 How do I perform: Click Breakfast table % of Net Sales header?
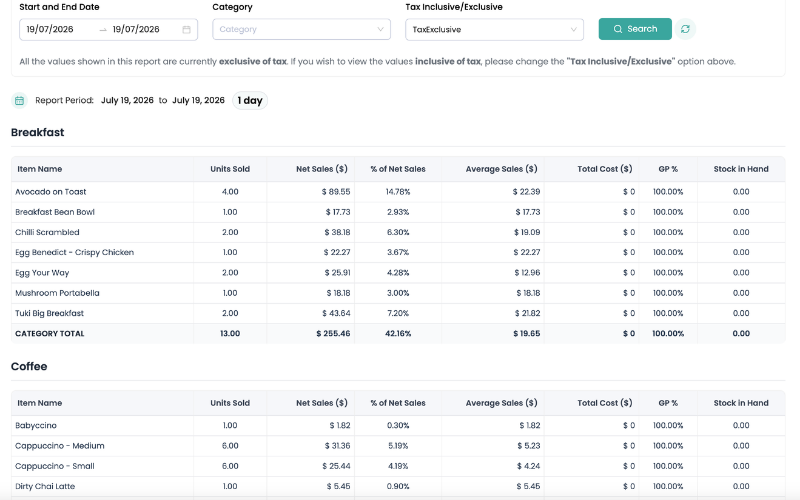click(398, 169)
